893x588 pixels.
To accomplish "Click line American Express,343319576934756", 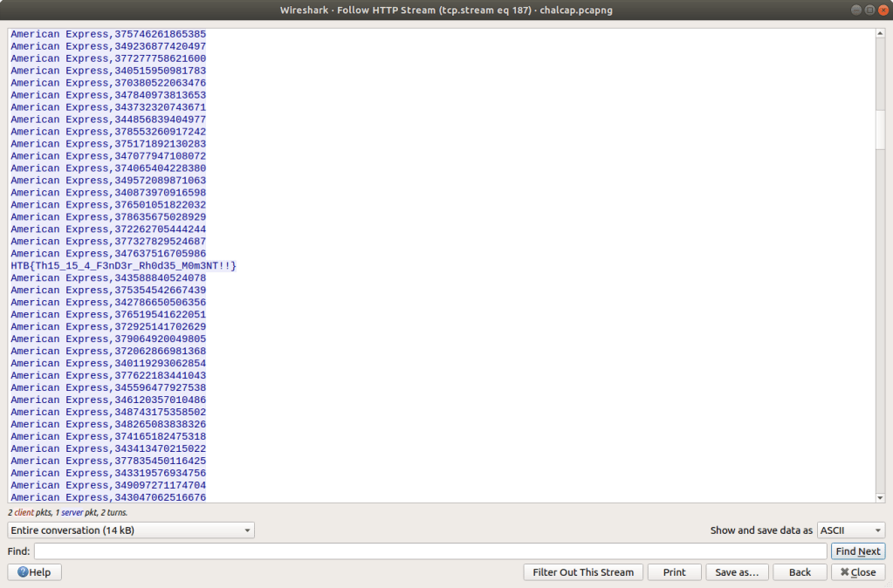I will tap(108, 474).
